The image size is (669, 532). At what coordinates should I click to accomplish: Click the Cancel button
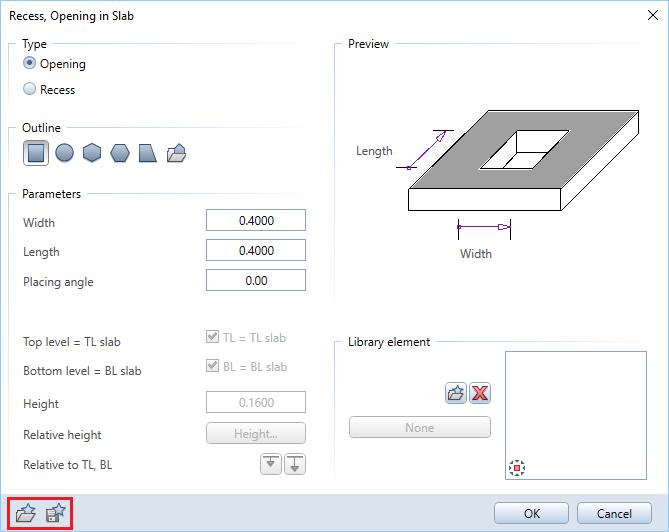click(x=614, y=513)
